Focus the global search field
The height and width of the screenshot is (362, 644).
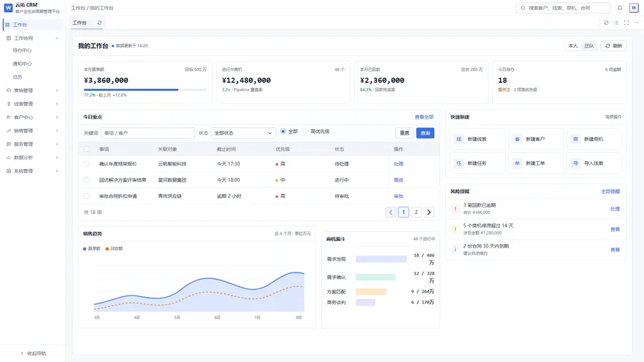pyautogui.click(x=563, y=8)
